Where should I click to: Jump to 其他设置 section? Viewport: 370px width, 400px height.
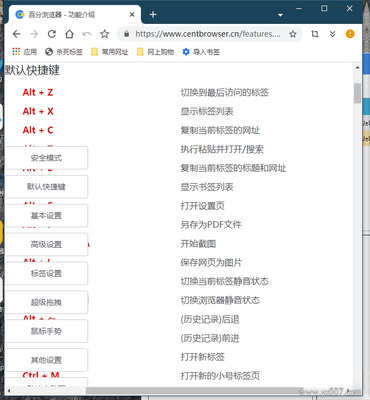(46, 360)
